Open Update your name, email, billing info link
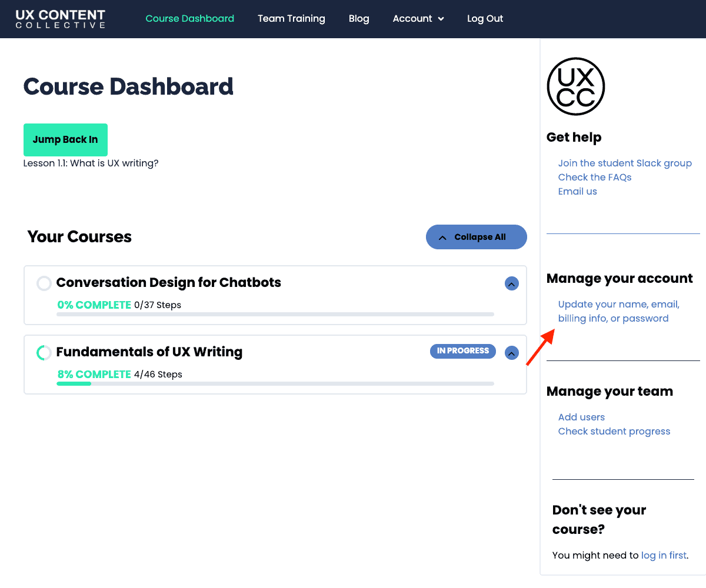Screen dimensions: 706x588 click(618, 312)
